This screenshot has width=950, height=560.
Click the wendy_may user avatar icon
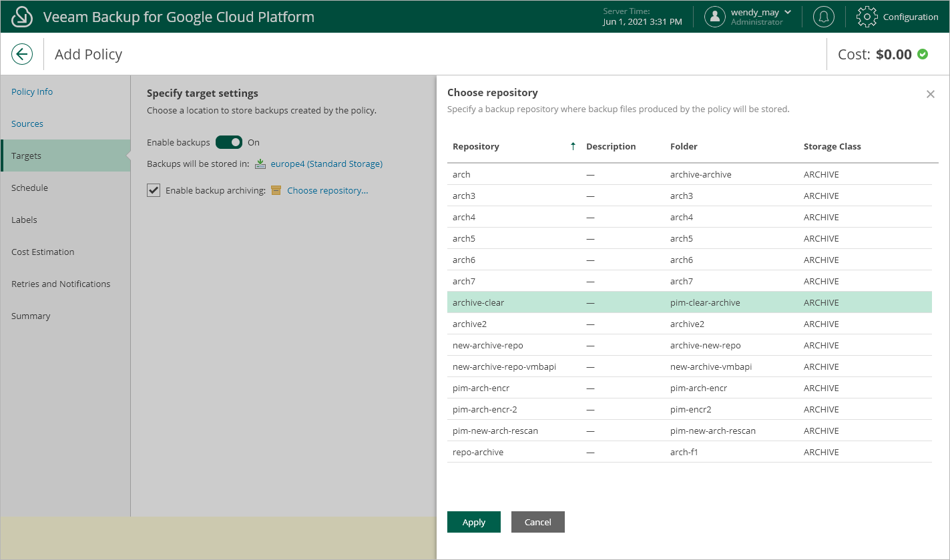click(715, 17)
